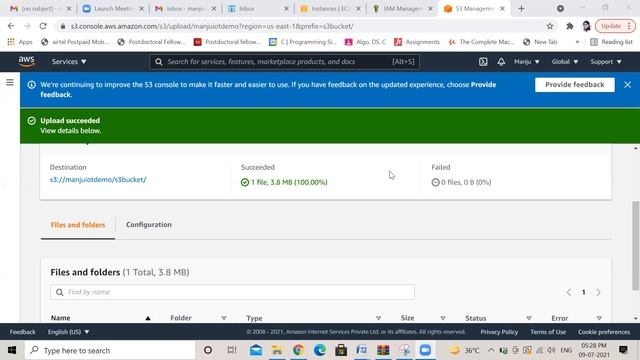This screenshot has height=360, width=640.
Task: Open the AWS CloudShell icon
Action: click(x=483, y=62)
